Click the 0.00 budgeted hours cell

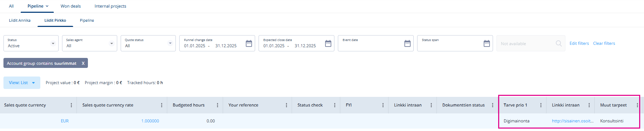211,121
